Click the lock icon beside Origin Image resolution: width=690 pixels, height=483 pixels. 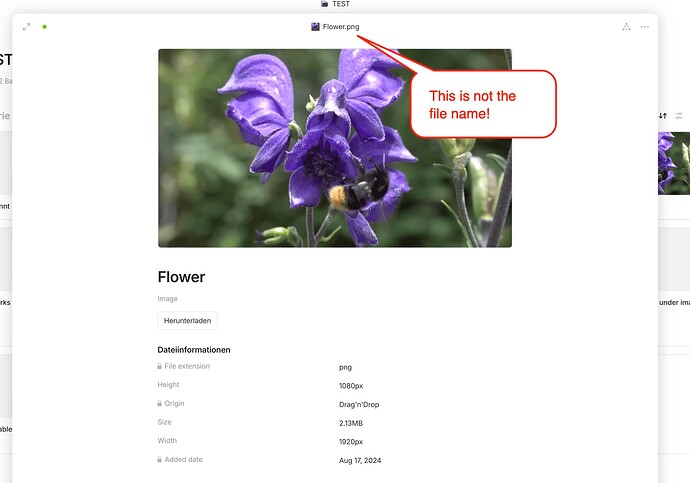pyautogui.click(x=160, y=403)
